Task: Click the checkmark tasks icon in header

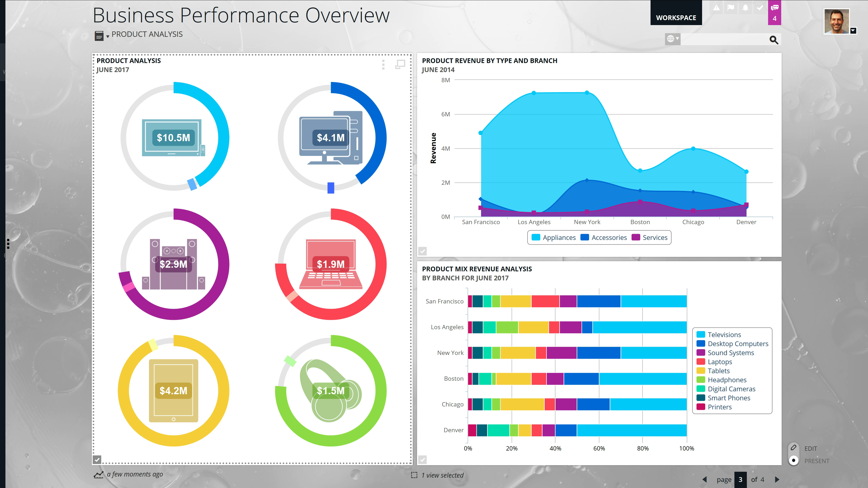Action: click(x=760, y=7)
